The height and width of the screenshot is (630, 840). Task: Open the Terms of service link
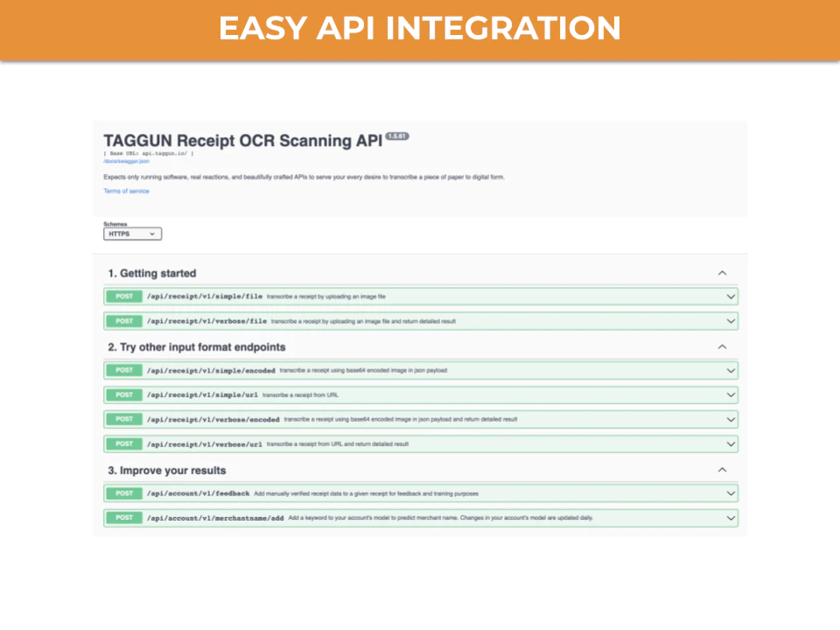[x=126, y=192]
